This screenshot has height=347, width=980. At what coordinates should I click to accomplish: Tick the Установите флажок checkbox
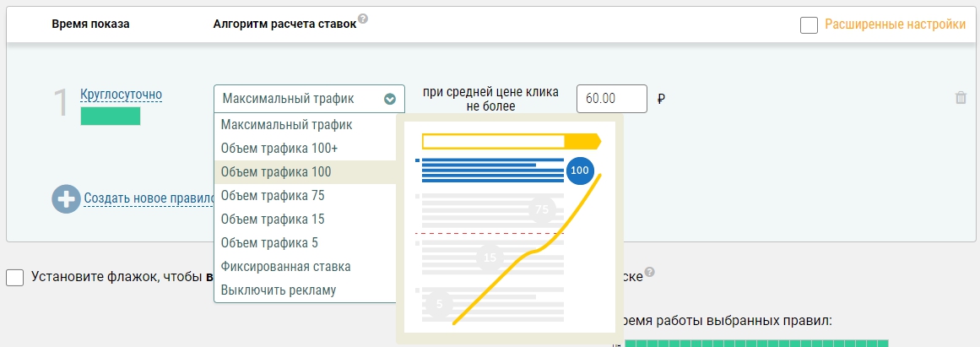[x=15, y=277]
